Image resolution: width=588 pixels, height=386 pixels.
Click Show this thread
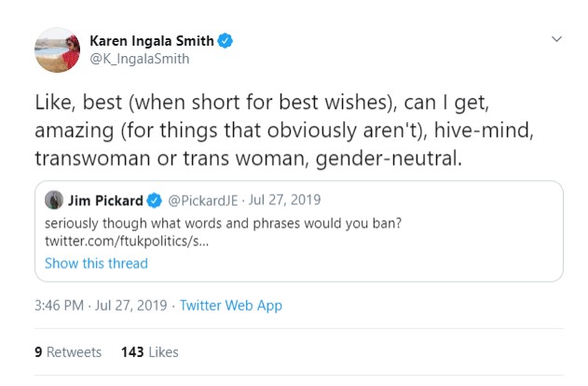click(96, 263)
